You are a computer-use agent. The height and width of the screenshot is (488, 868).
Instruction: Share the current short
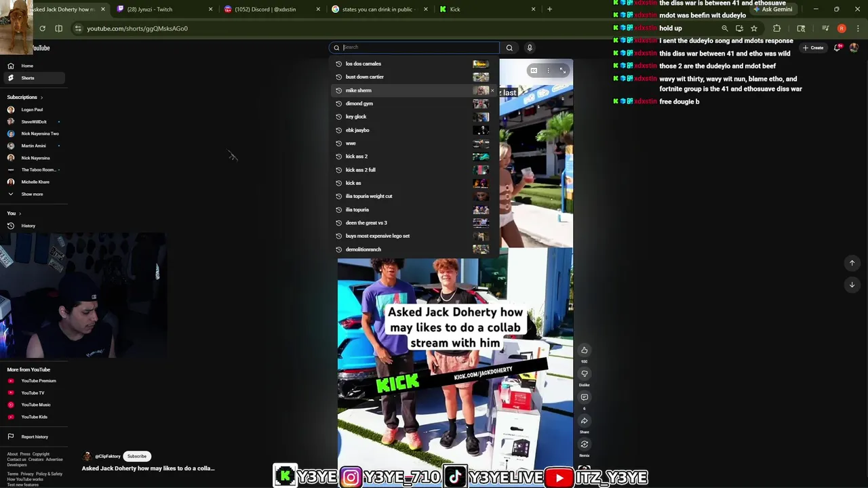point(584,421)
